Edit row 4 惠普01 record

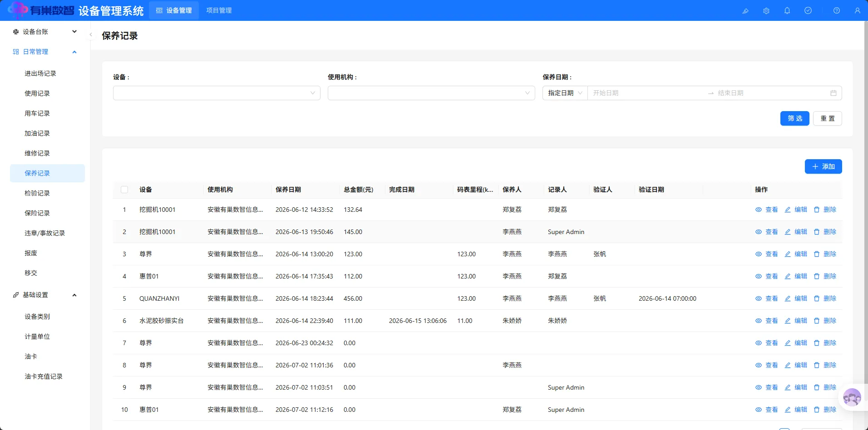click(796, 276)
